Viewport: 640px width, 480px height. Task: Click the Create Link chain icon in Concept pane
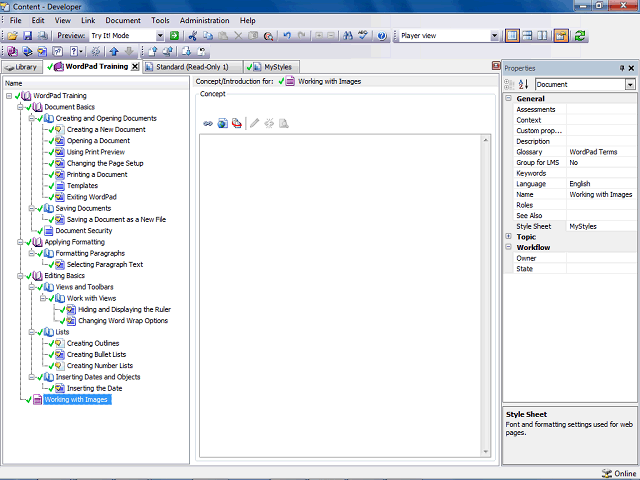[208, 123]
